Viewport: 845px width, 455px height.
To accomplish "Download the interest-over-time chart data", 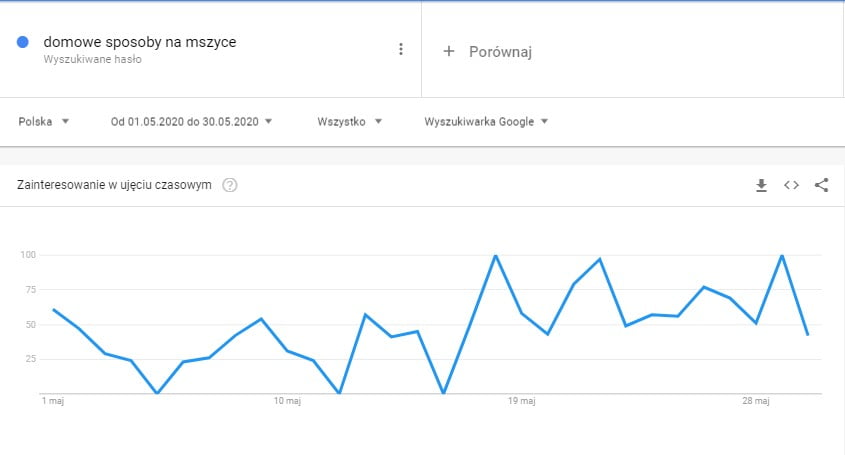I will pyautogui.click(x=761, y=185).
